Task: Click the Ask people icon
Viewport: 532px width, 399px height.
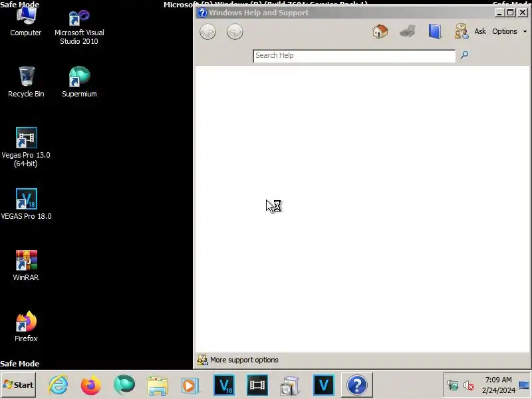Action: point(462,31)
